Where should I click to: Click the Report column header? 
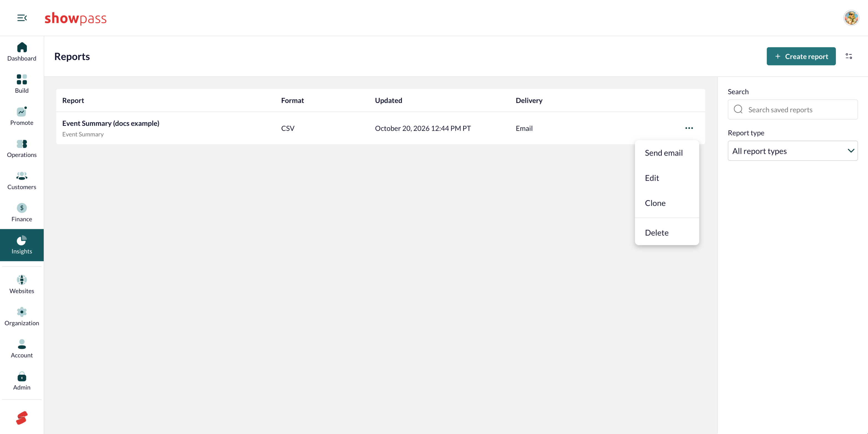click(x=73, y=100)
